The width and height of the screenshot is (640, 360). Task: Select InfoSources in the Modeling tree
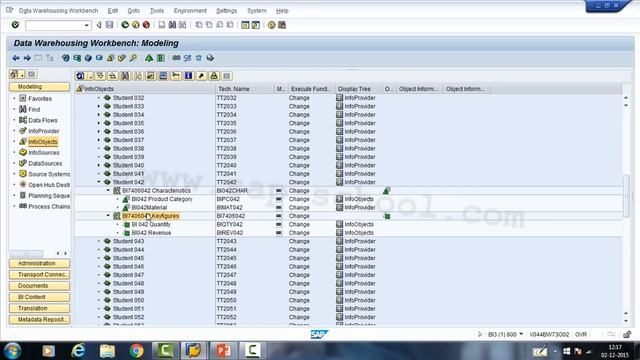coord(44,153)
